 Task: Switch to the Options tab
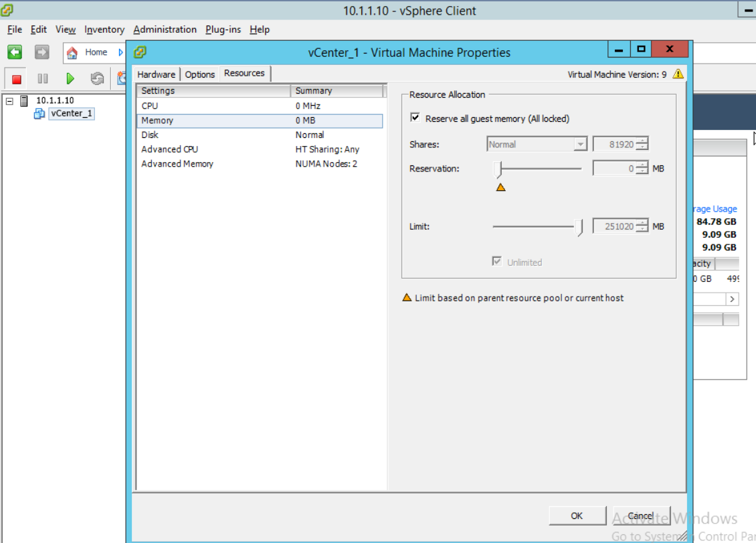tap(200, 74)
